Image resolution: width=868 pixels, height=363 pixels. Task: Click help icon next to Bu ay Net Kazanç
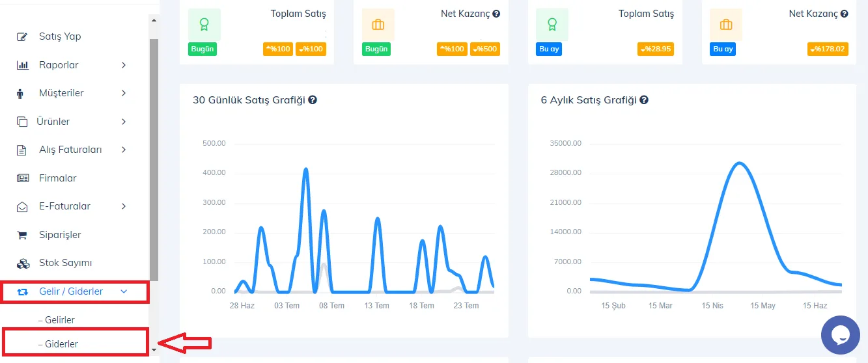click(845, 14)
